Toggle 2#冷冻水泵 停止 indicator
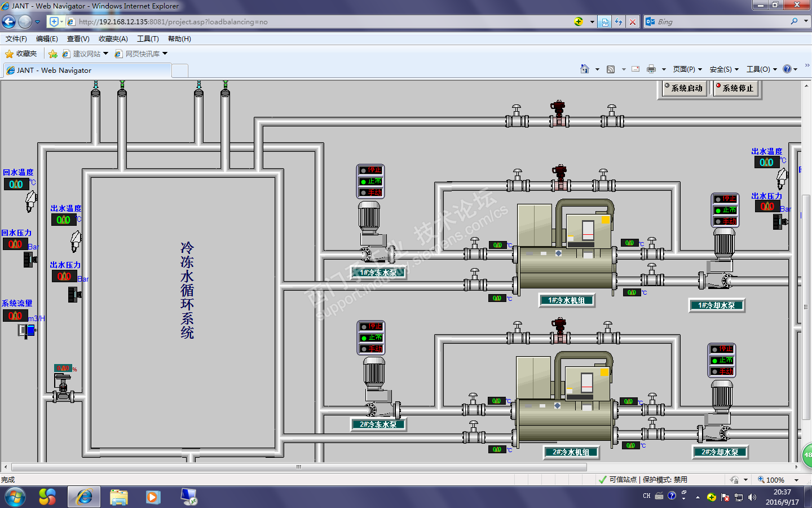The image size is (812, 508). pos(371,326)
